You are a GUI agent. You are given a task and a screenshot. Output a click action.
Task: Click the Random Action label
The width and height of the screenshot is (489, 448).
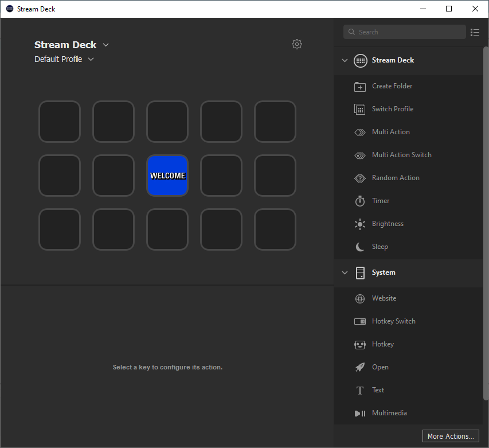[396, 178]
